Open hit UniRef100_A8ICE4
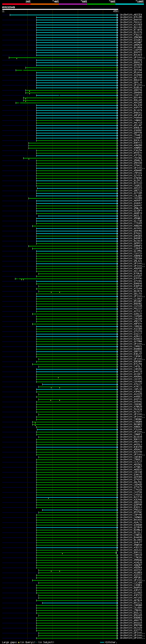Viewport: 146px width, 644px height. point(131,15)
